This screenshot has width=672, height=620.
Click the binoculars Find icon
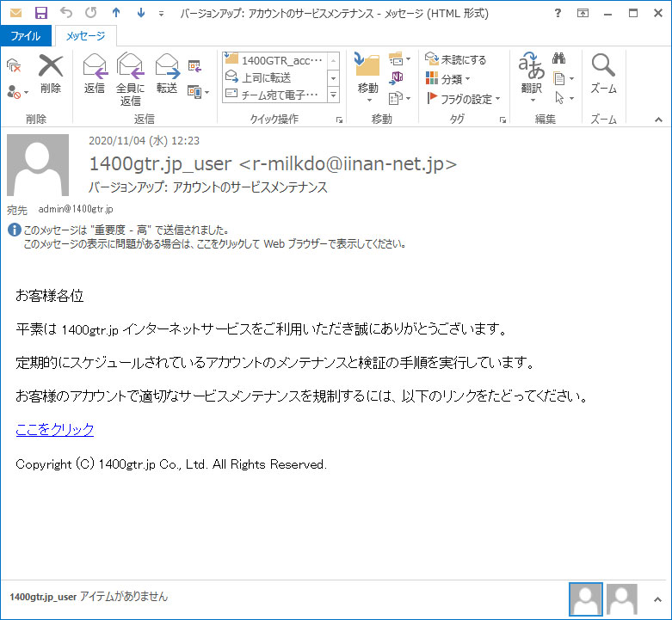(558, 58)
